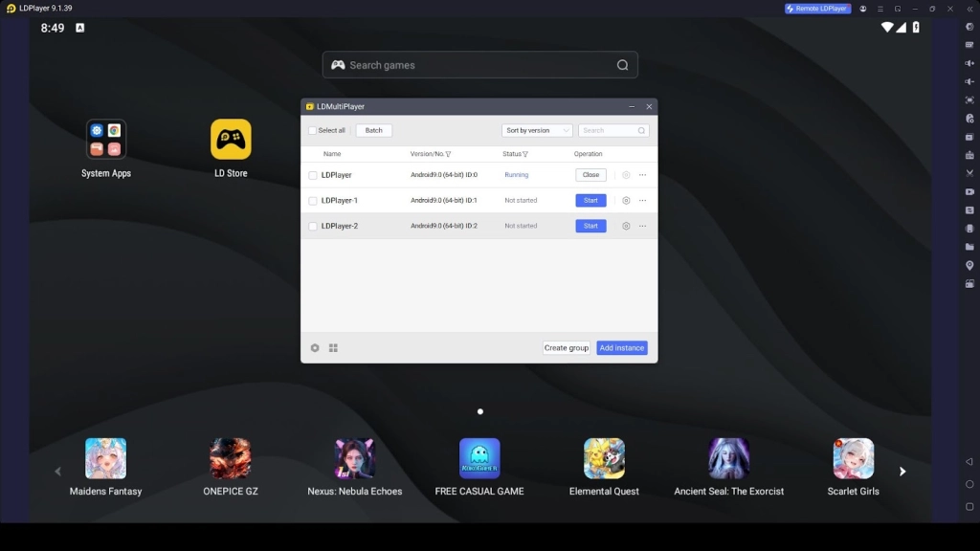Check the LDPlayer row checkbox
Viewport: 980px width, 551px height.
313,176
